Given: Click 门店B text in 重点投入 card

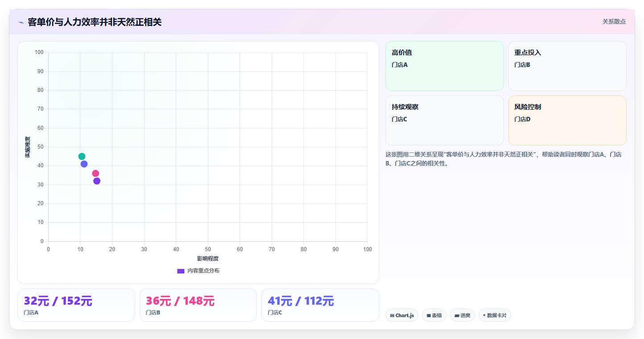Looking at the screenshot, I should (522, 65).
